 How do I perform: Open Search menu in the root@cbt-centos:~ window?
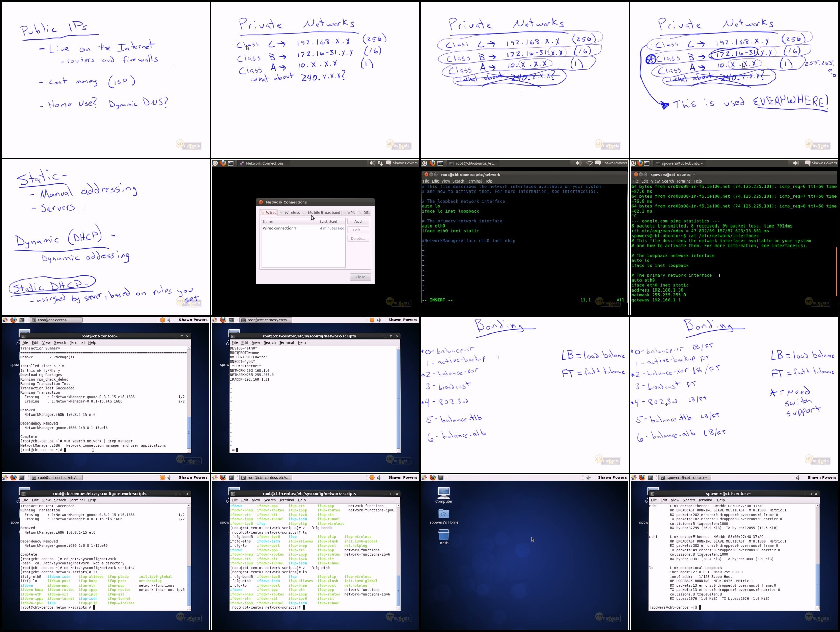pos(60,343)
